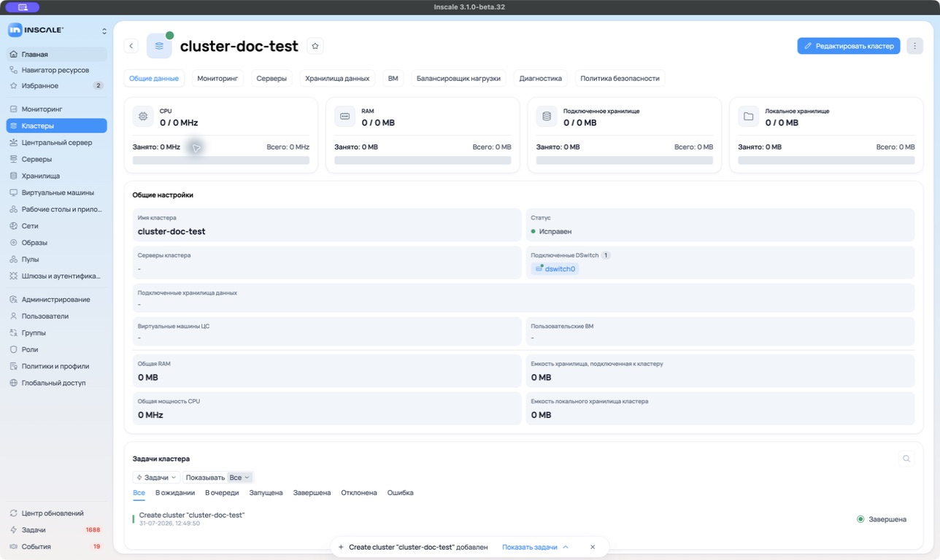This screenshot has width=940, height=560.
Task: Switch to the Мониторинг tab
Action: click(217, 78)
